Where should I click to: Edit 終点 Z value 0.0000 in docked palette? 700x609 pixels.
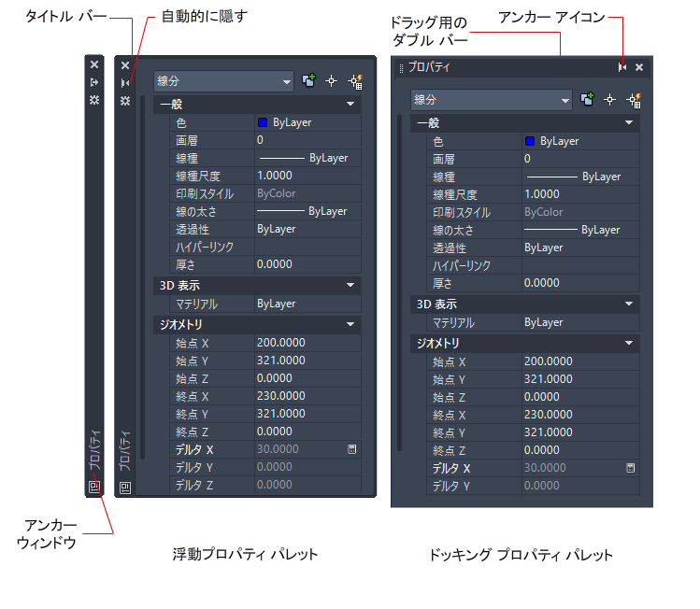click(x=580, y=450)
